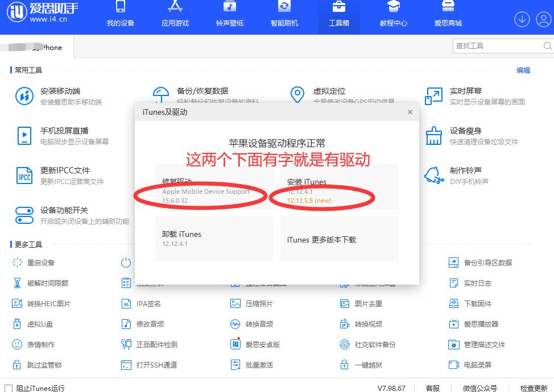Open 教程中心 tab
554x392 pixels.
(393, 15)
